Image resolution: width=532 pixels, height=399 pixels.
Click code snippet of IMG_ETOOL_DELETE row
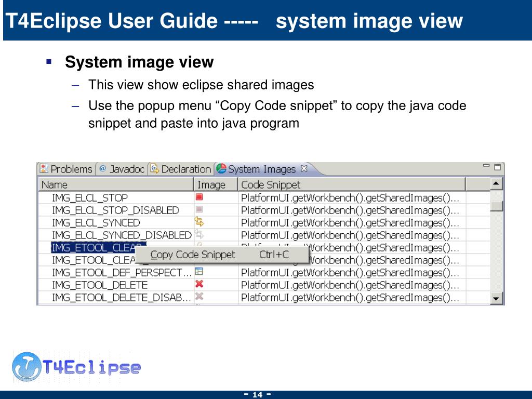(350, 285)
